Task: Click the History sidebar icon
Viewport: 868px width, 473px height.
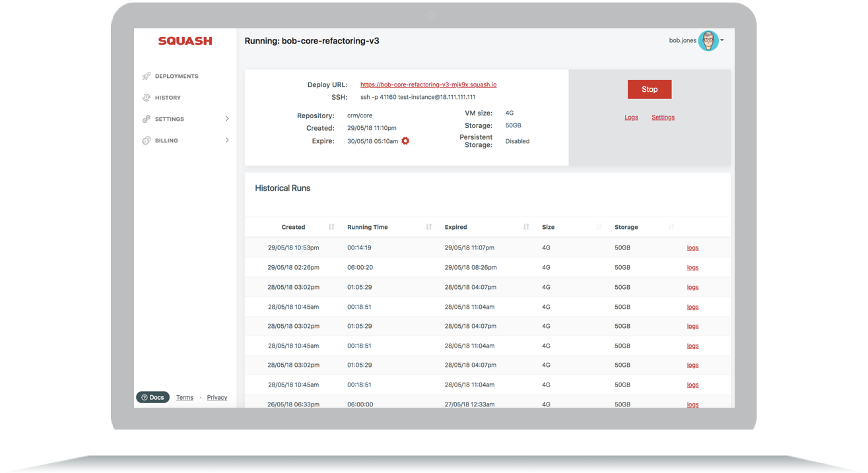Action: tap(147, 98)
